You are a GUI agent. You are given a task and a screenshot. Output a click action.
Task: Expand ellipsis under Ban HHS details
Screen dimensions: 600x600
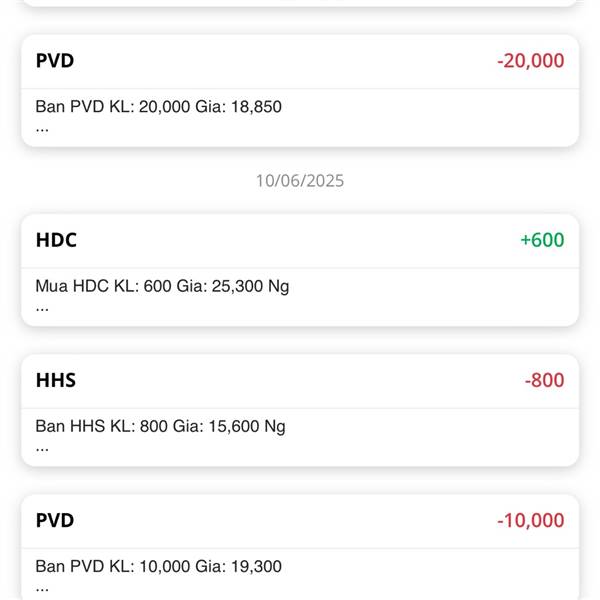(x=42, y=449)
